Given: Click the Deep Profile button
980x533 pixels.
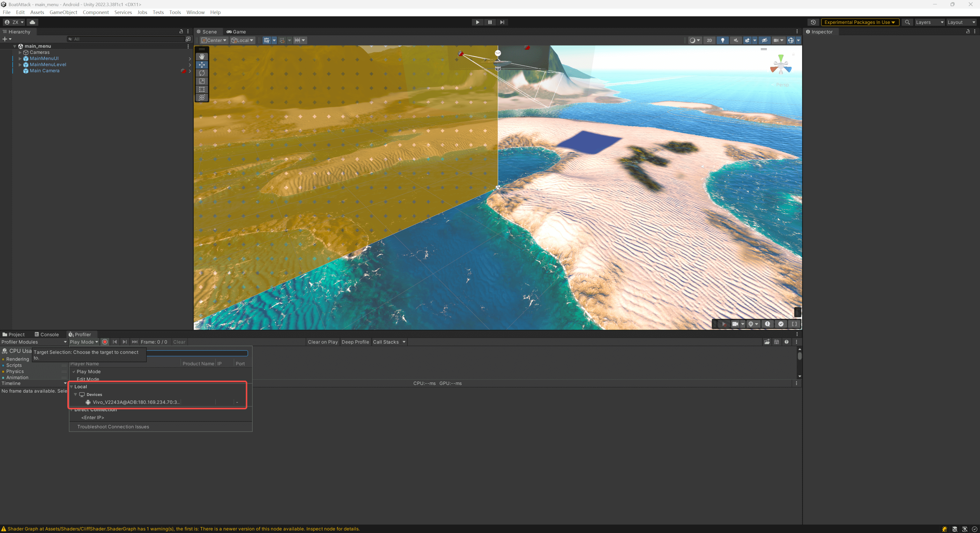Looking at the screenshot, I should point(355,342).
